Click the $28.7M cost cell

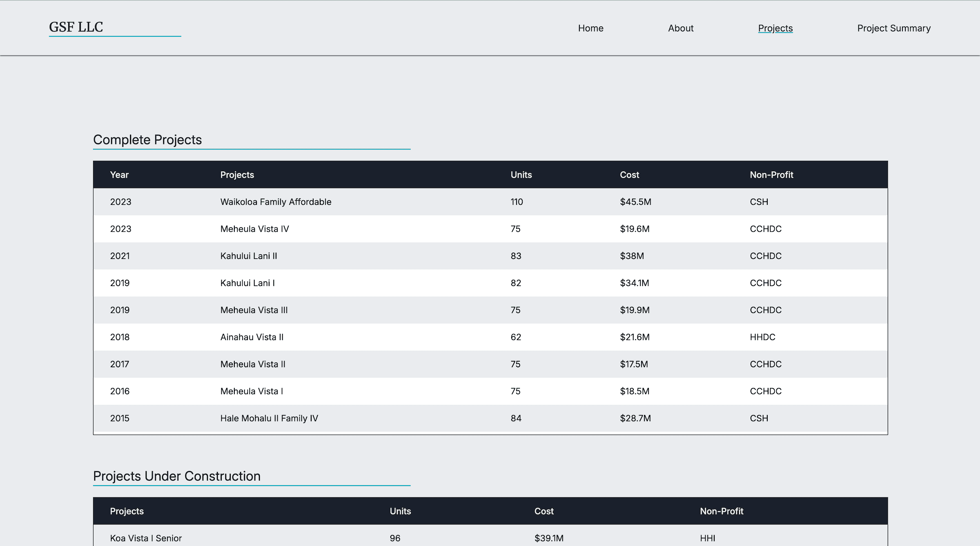pyautogui.click(x=635, y=418)
